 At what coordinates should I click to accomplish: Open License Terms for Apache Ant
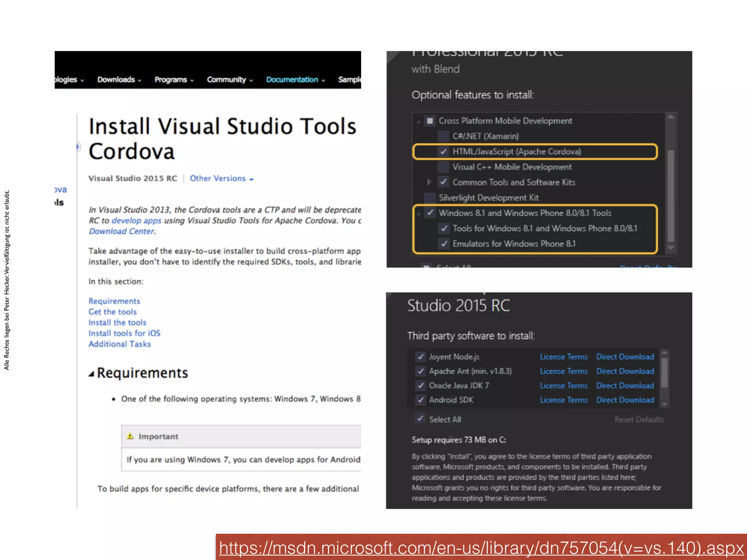[564, 371]
